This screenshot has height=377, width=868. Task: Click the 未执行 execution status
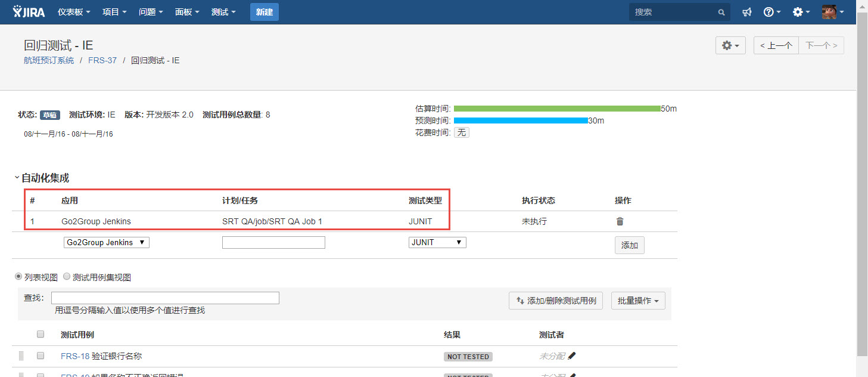click(x=534, y=221)
